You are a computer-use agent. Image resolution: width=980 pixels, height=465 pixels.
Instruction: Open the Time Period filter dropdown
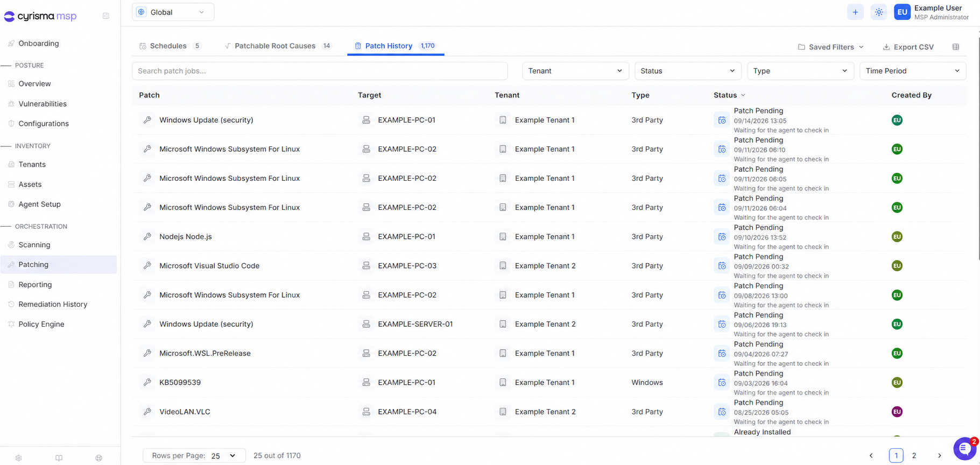(913, 71)
